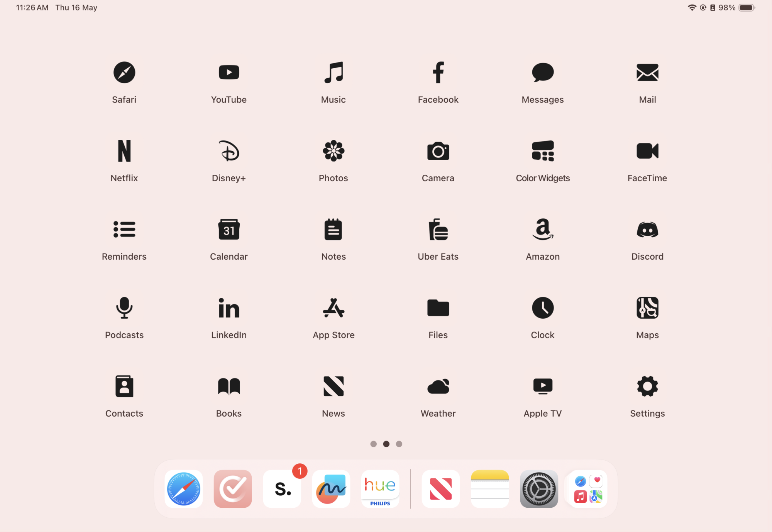Open the Amazon app icon
Image resolution: width=772 pixels, height=532 pixels.
point(542,230)
